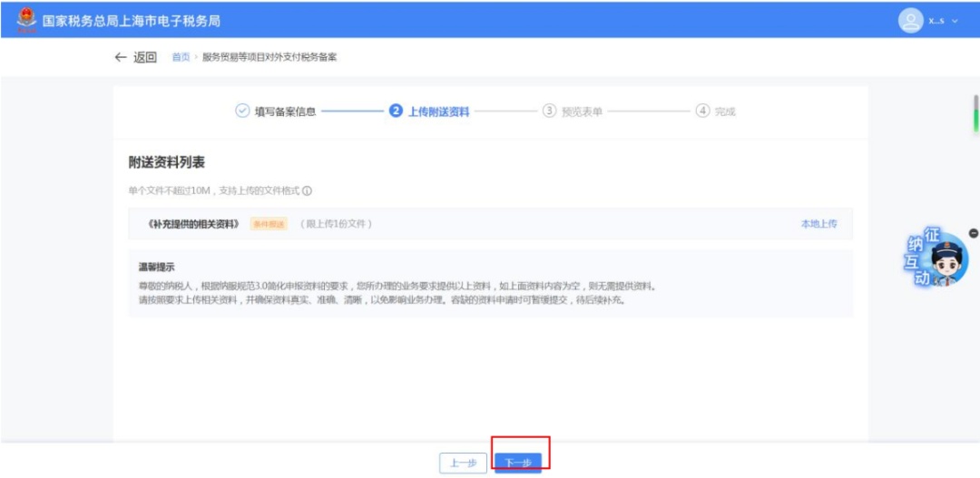
Task: Click the 《补充提供的相关资料》 row title
Action: pyautogui.click(x=194, y=224)
